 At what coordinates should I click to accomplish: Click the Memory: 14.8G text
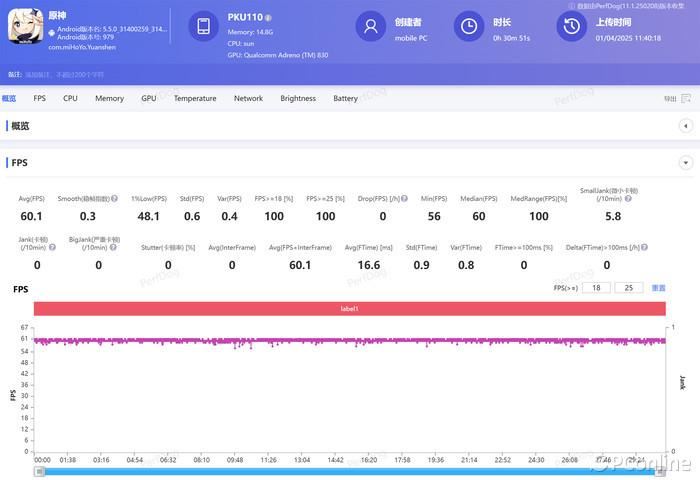pyautogui.click(x=250, y=32)
